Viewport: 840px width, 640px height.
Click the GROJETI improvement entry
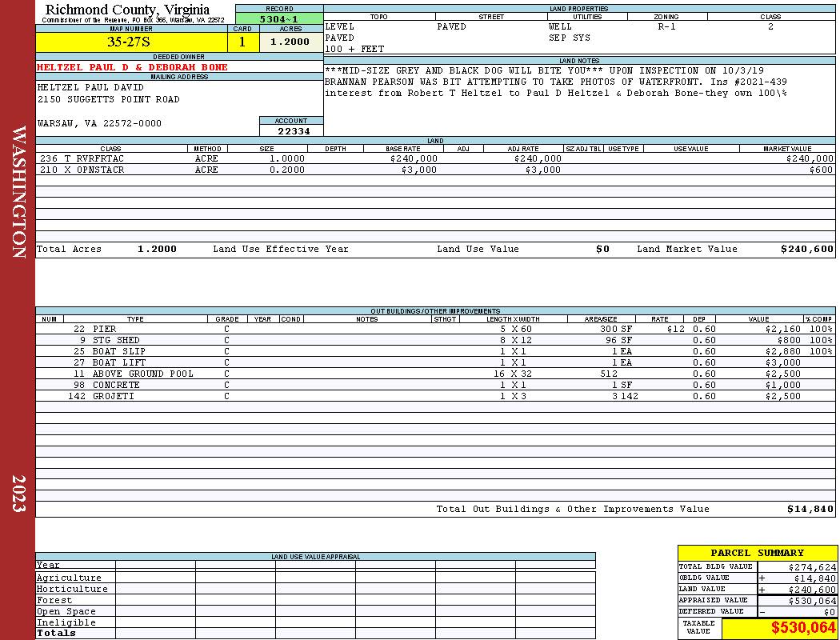point(435,397)
